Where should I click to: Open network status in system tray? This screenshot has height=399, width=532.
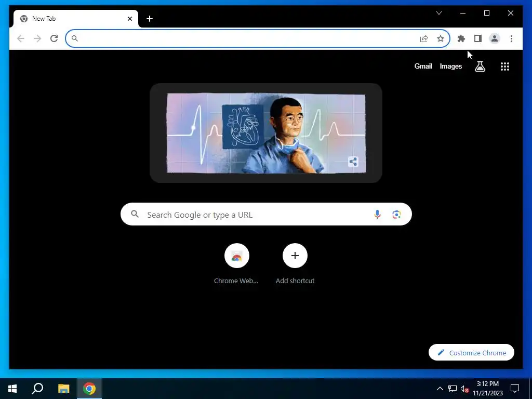(x=453, y=389)
